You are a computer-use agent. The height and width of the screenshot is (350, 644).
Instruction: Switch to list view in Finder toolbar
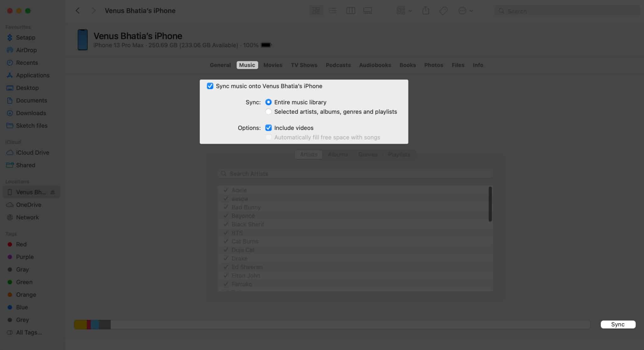[332, 10]
